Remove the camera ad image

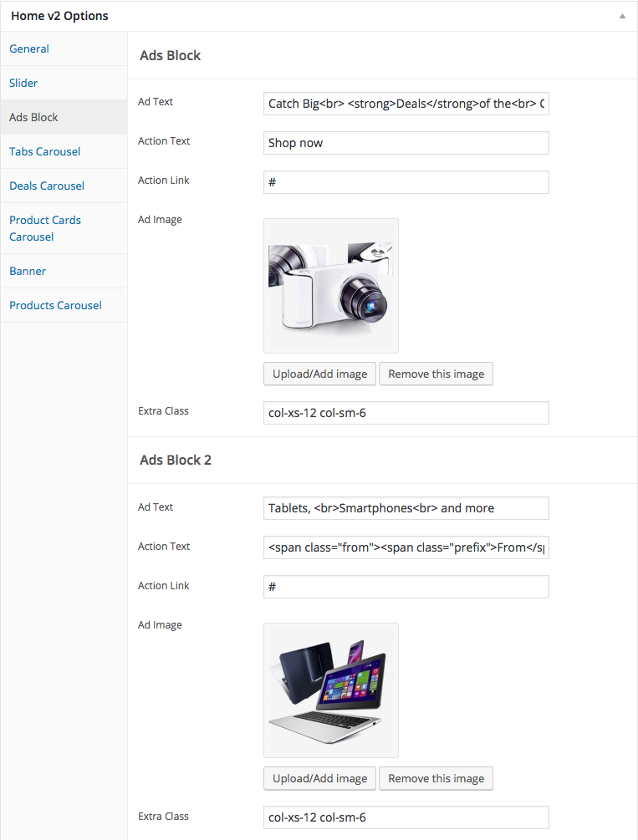coord(436,374)
